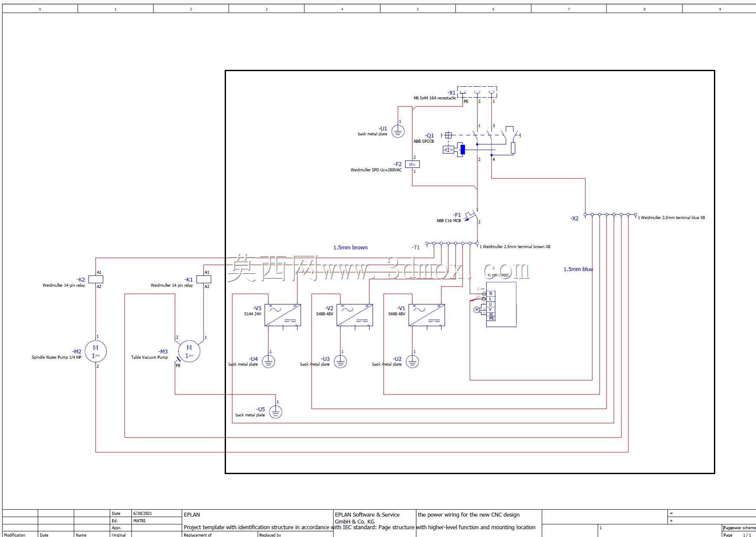The width and height of the screenshot is (756, 537).
Task: Click 'the power wiring for the new CNC design' title
Action: 468,515
